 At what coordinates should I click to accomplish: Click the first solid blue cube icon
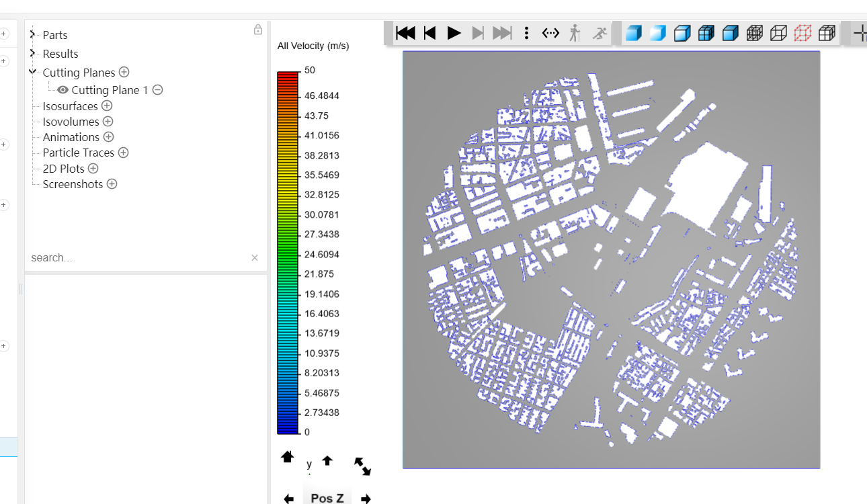point(633,33)
